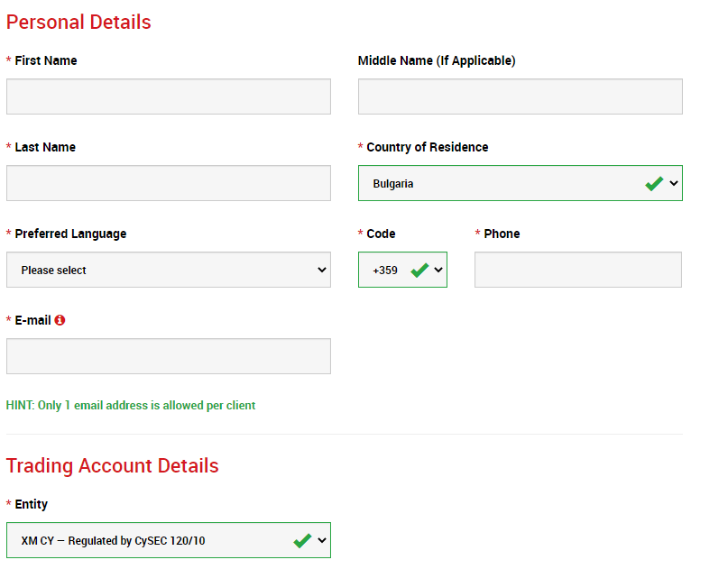728x569 pixels.
Task: Click the Middle Name (If Applicable) label
Action: [x=437, y=60]
